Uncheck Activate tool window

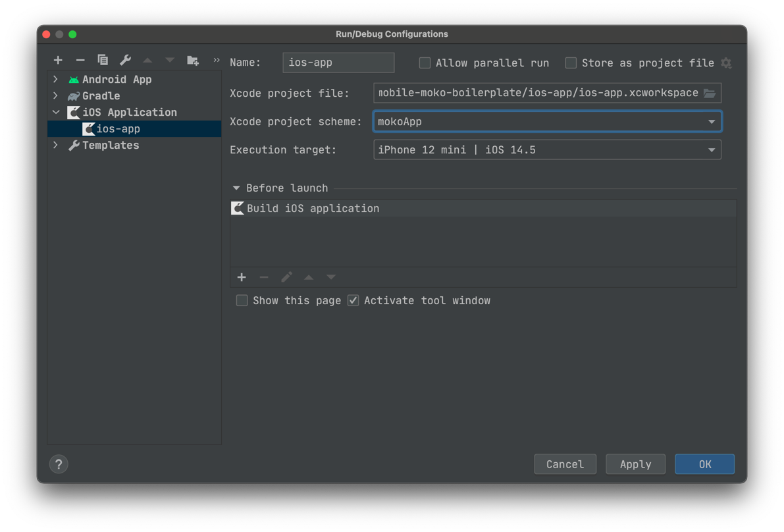coord(353,300)
